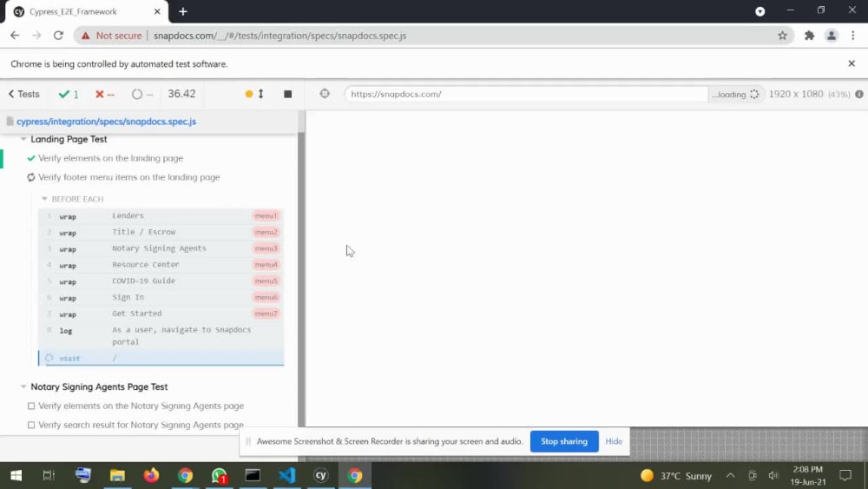Click the 1920 x 1080 viewport size

click(795, 94)
